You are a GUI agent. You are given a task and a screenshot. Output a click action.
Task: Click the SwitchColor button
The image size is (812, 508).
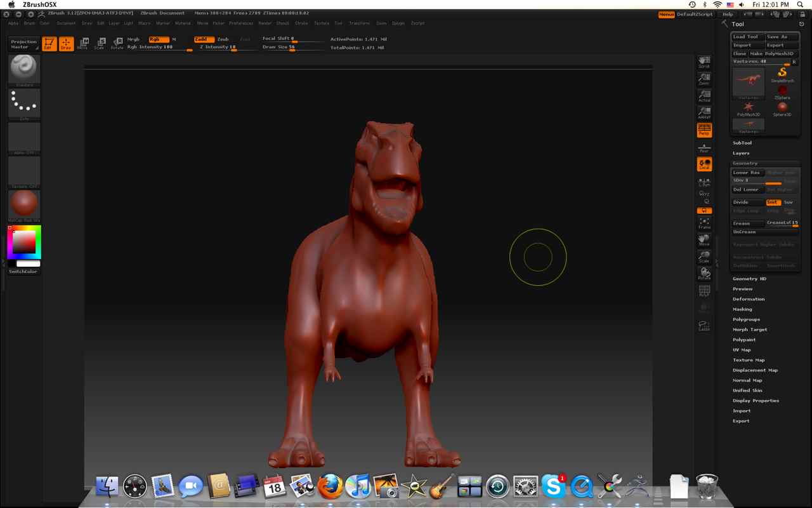23,271
